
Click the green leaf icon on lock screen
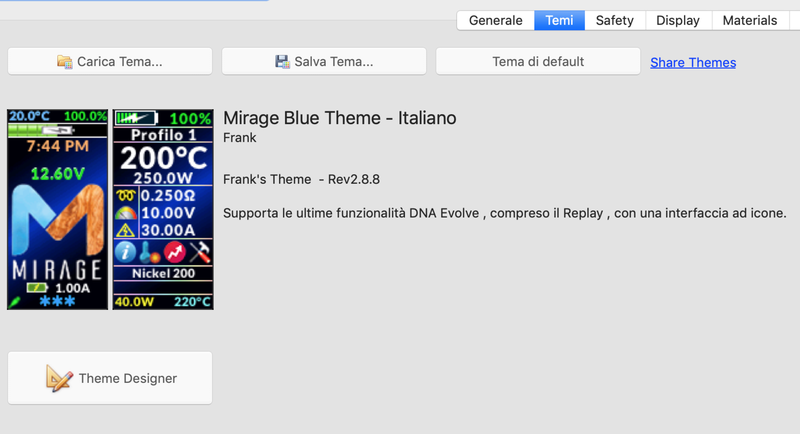[15, 302]
